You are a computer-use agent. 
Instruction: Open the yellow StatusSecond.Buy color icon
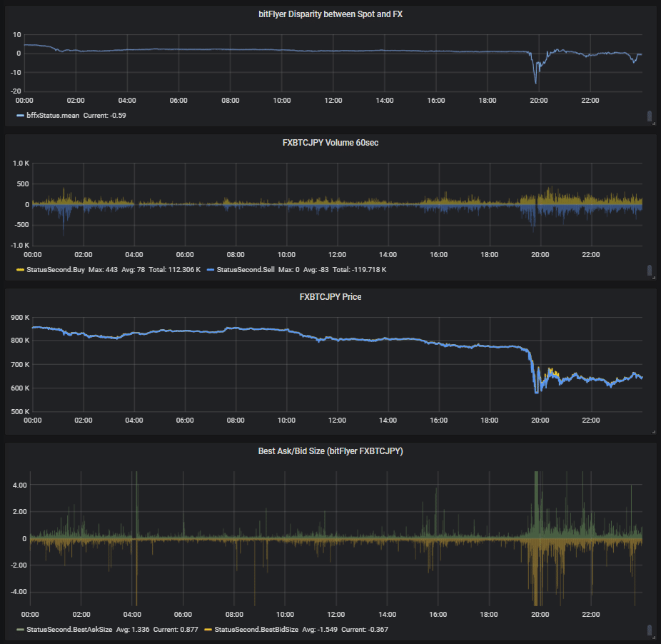click(20, 270)
